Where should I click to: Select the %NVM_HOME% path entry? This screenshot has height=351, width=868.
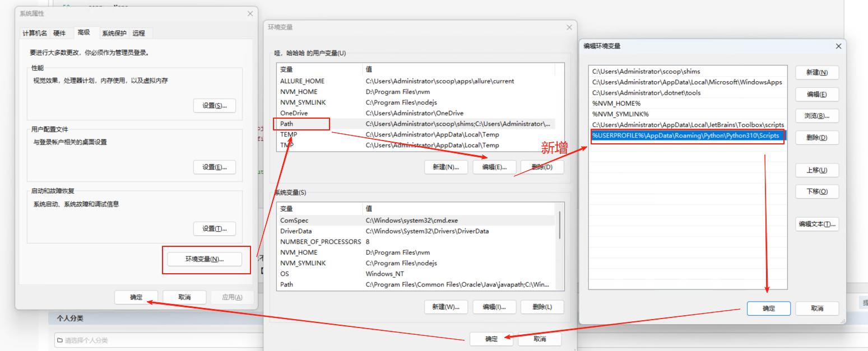[688, 104]
